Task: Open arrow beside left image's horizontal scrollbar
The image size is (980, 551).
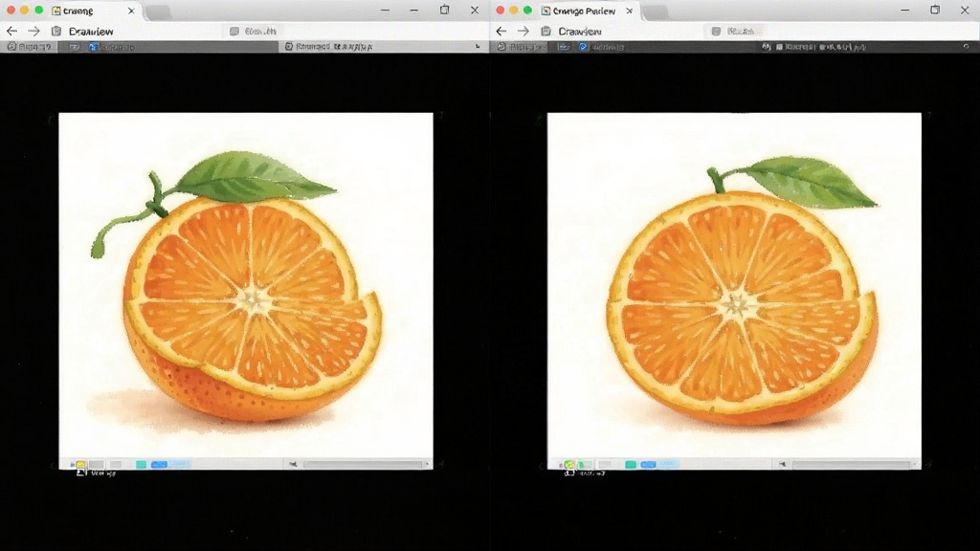Action: (293, 464)
